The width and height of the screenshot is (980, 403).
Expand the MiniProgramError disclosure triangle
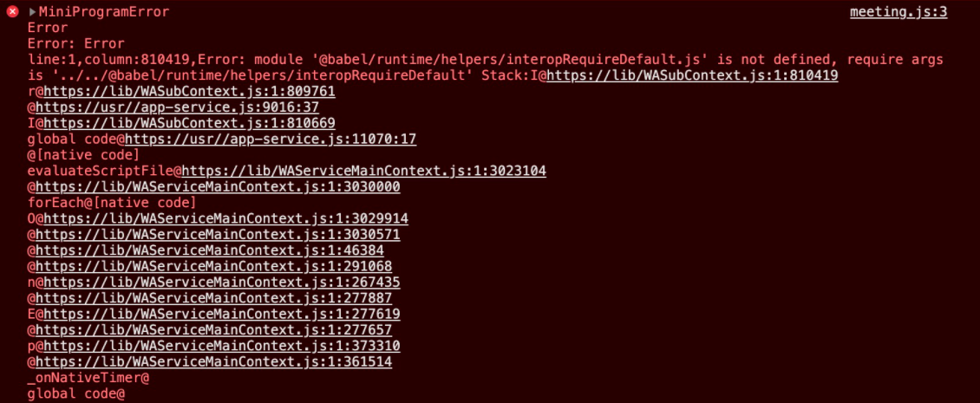[x=32, y=12]
